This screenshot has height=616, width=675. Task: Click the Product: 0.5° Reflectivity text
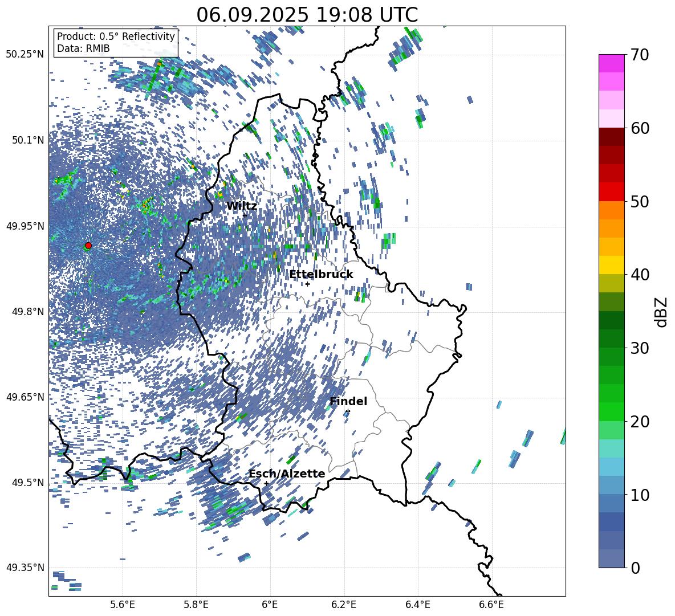click(x=116, y=36)
